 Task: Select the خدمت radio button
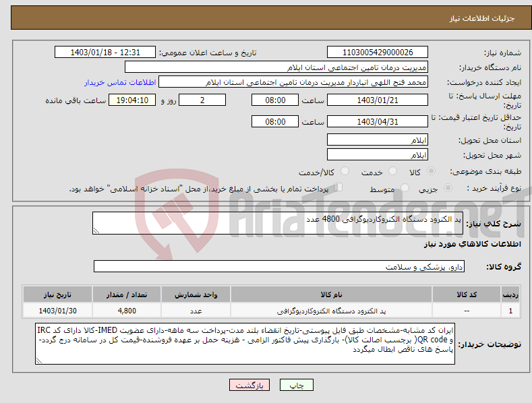[x=392, y=171]
